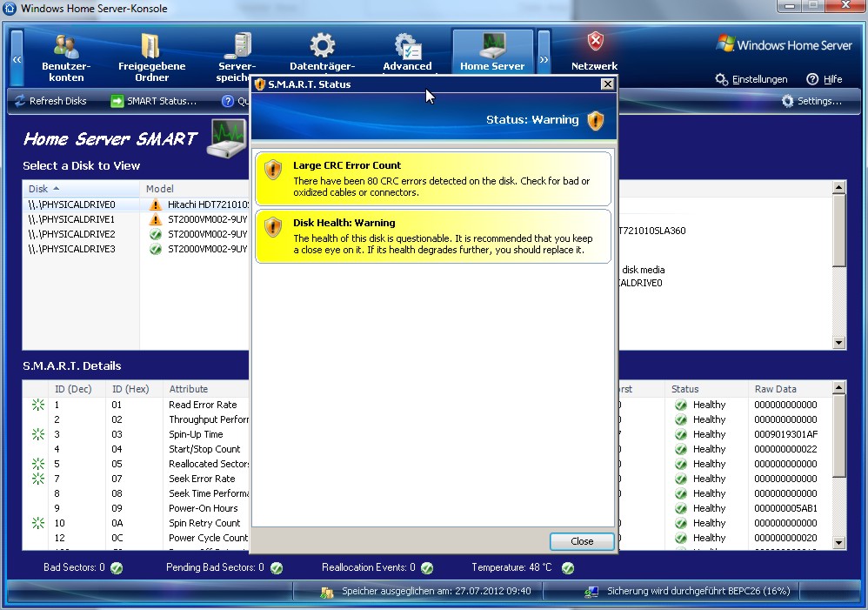This screenshot has width=868, height=610.
Task: Go to the Datenträger tab
Action: 322,53
